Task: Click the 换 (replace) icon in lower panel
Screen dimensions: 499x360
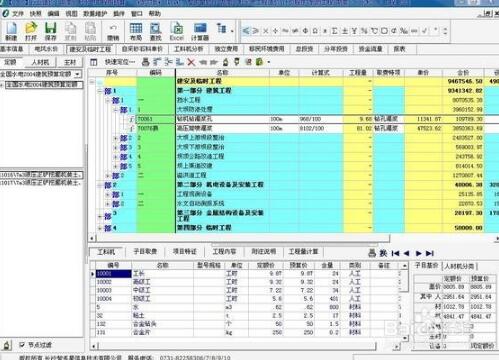Action: click(x=383, y=253)
